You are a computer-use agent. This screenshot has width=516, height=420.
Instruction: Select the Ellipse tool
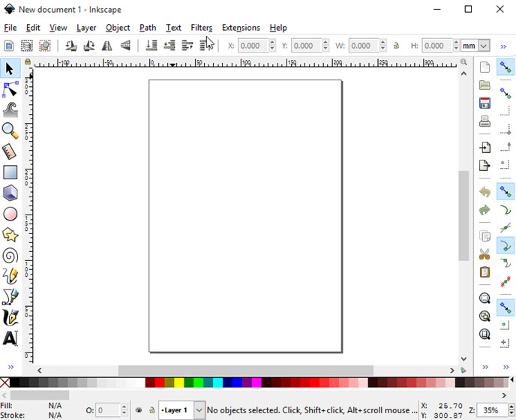[x=10, y=214]
